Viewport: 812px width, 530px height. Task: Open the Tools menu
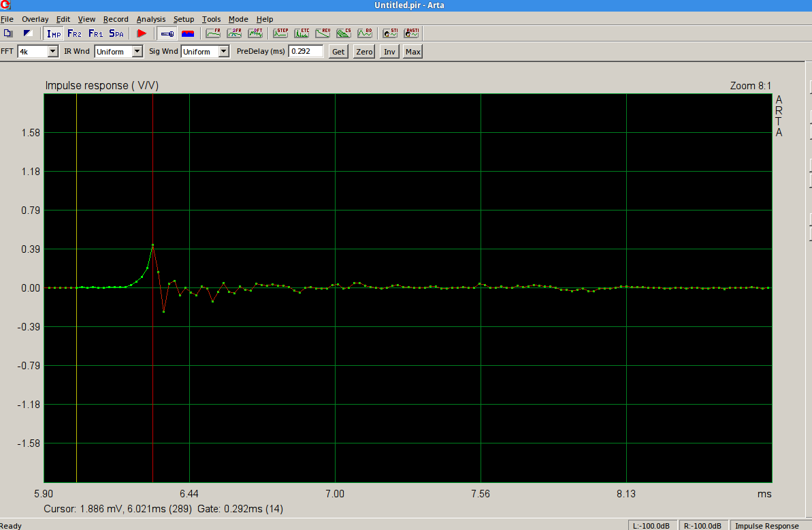[211, 19]
